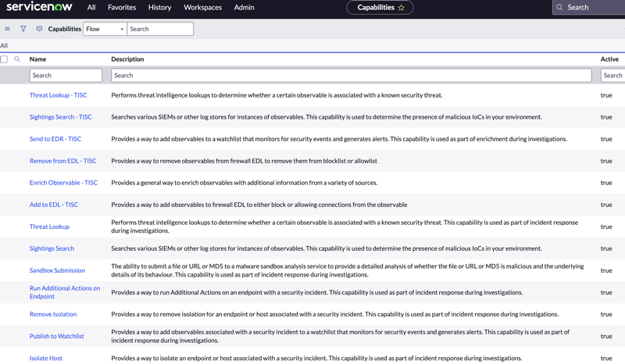Open the All menu
The width and height of the screenshot is (625, 364).
tap(91, 7)
